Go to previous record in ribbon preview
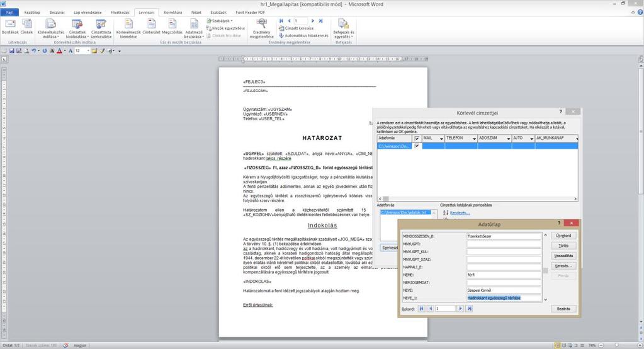 [289, 21]
